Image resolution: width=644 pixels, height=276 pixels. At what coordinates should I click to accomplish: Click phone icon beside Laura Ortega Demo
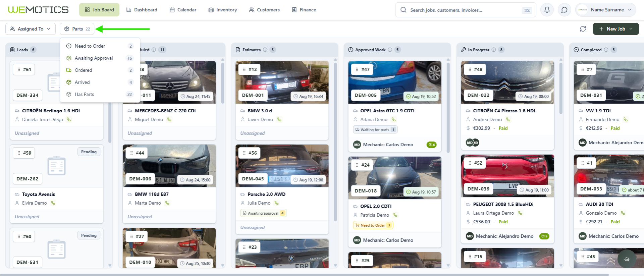520,213
